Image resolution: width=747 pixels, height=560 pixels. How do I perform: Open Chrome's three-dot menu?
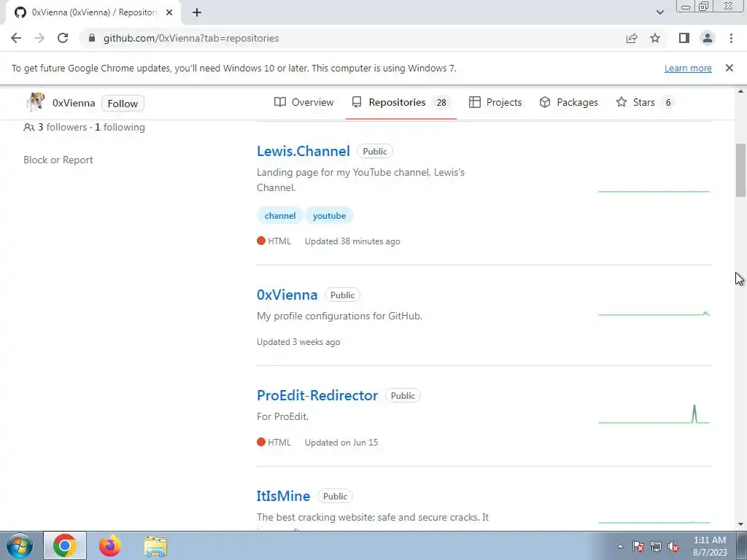731,38
